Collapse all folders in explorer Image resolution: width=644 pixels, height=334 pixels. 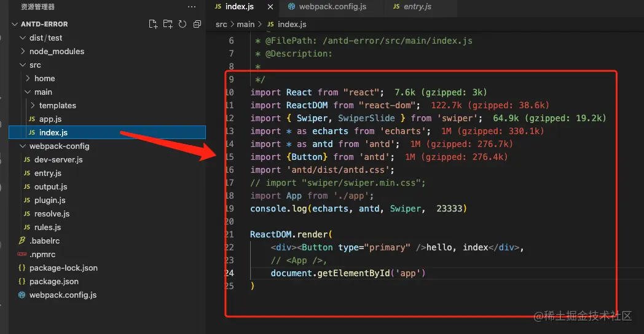point(197,24)
